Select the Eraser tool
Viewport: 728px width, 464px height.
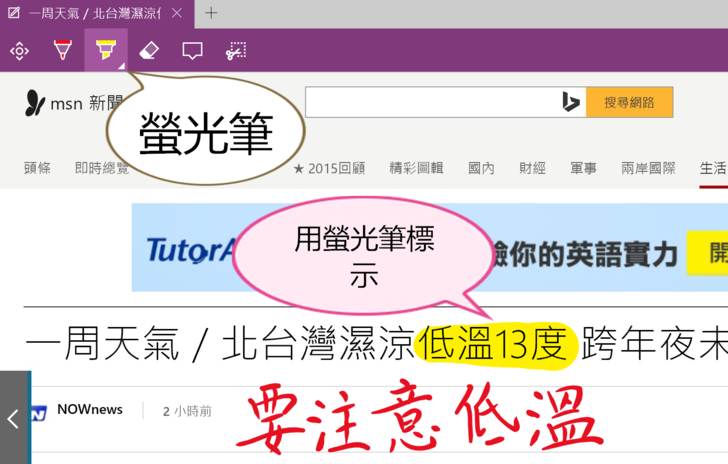coord(149,50)
